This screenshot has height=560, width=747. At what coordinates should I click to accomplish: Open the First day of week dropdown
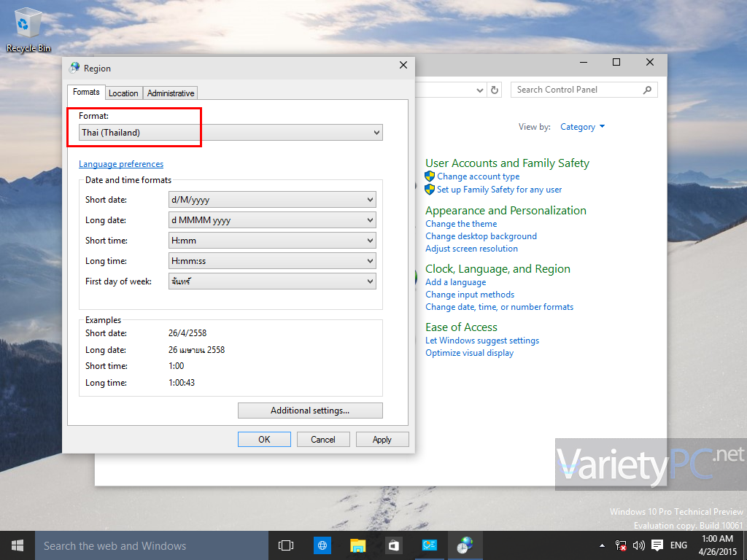point(272,281)
